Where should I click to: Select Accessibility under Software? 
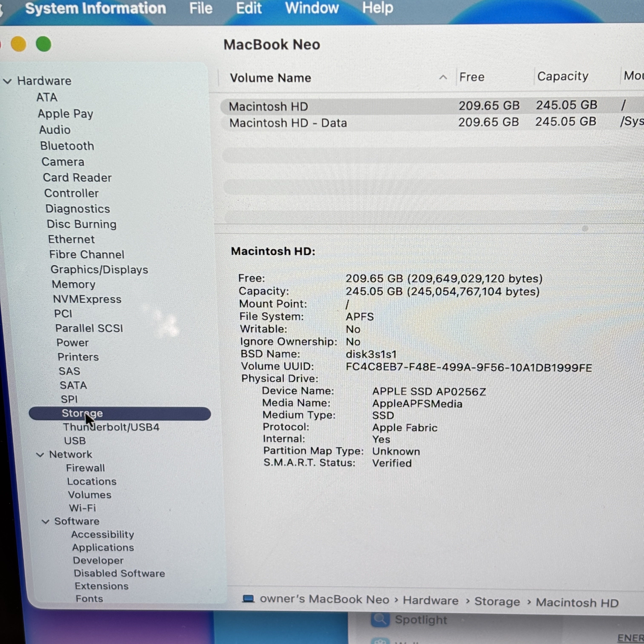103,534
